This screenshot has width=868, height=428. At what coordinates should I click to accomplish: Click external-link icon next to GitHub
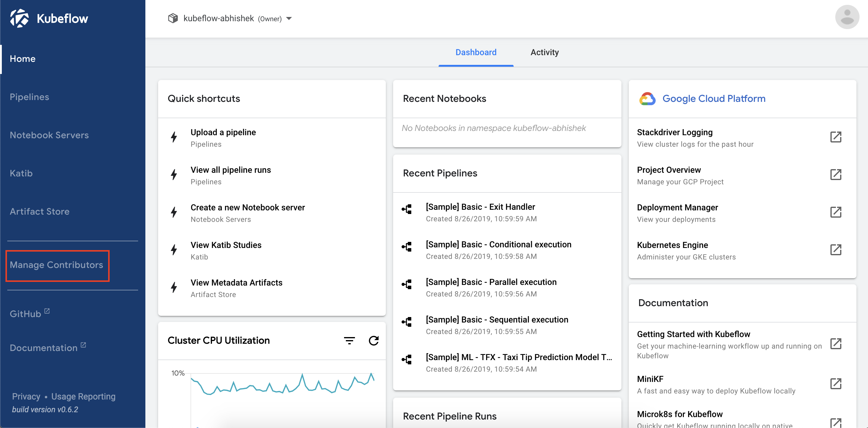click(x=47, y=311)
